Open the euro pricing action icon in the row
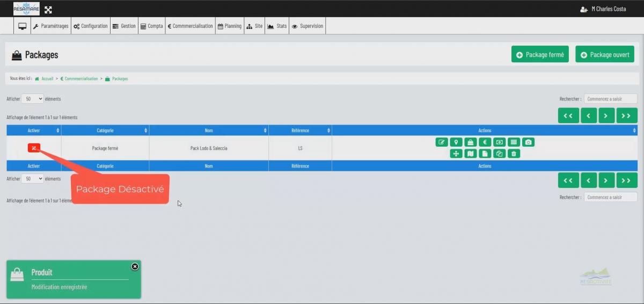 point(485,142)
